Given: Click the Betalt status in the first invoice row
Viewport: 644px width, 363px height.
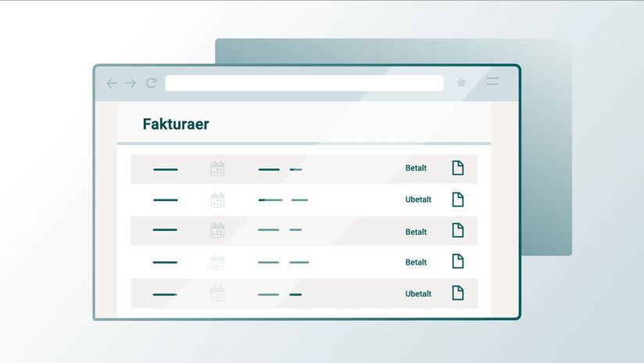Looking at the screenshot, I should tap(416, 167).
